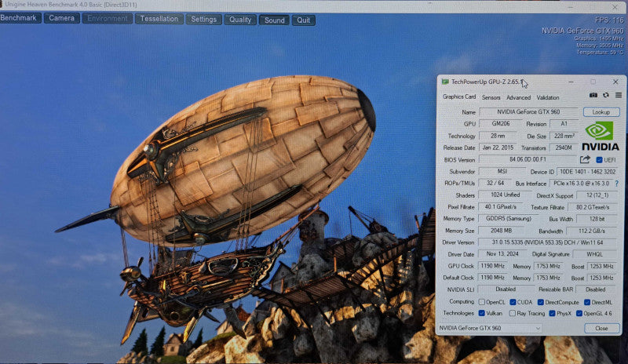Click the Die Size field 228 mm²

coord(564,136)
